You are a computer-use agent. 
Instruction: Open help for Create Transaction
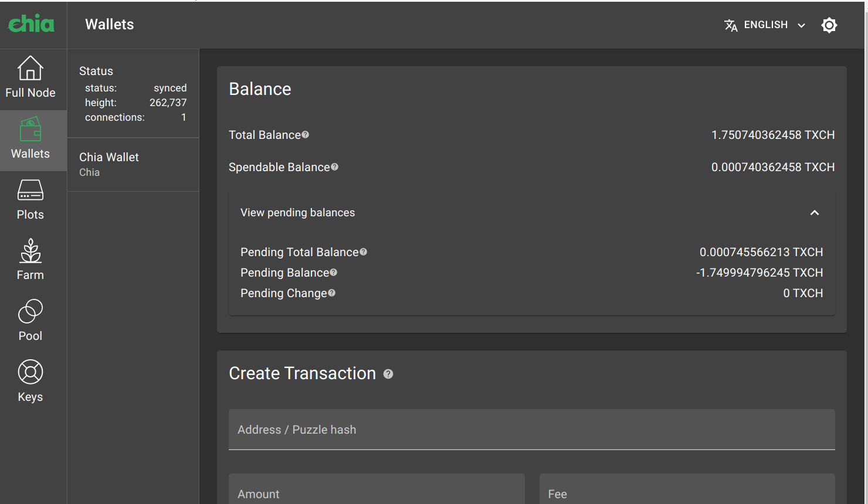click(x=388, y=373)
